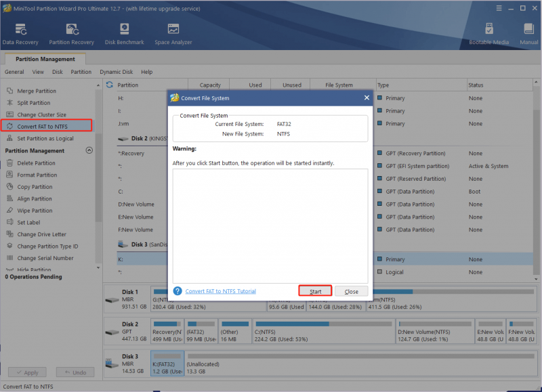Select Merge Partition in the sidebar

click(37, 91)
